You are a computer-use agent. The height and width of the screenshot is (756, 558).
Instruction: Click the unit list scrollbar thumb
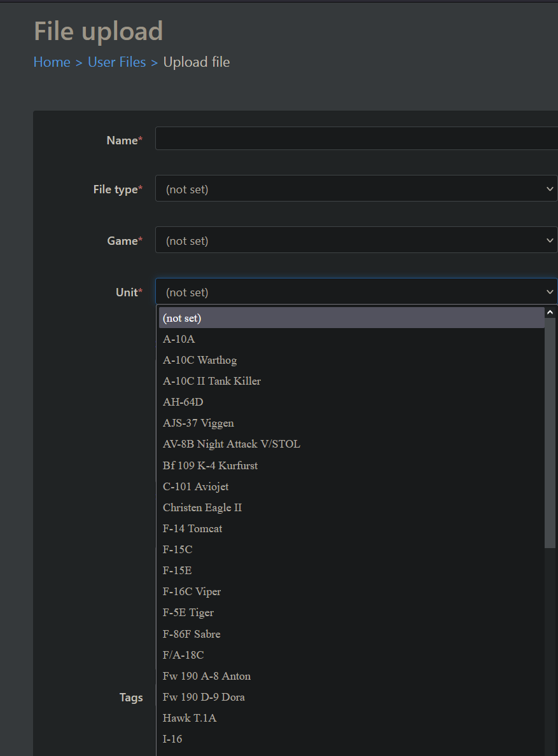(550, 432)
